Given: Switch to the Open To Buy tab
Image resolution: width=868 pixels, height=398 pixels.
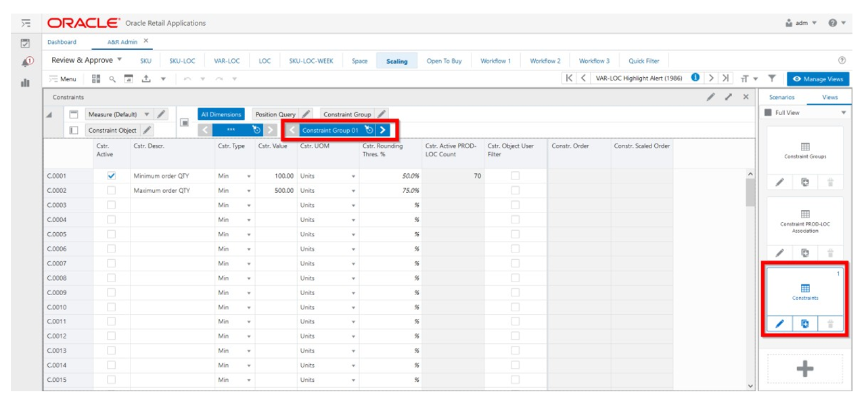Looking at the screenshot, I should 444,61.
